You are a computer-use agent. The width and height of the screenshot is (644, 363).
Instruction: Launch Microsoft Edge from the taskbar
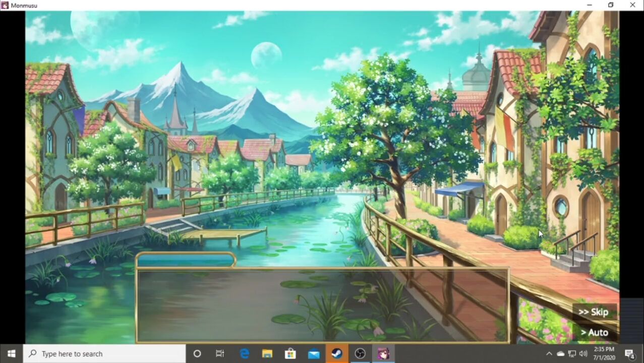pos(244,353)
